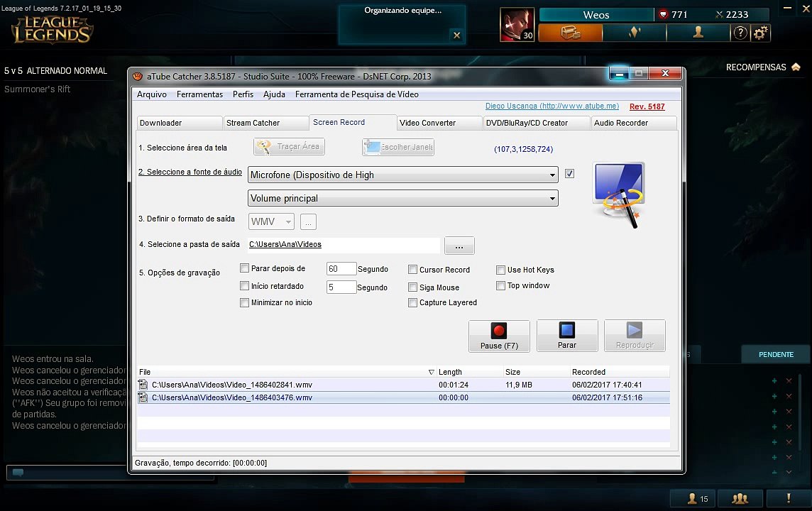The width and height of the screenshot is (812, 511).
Task: Click the Length column header
Action: click(x=470, y=372)
